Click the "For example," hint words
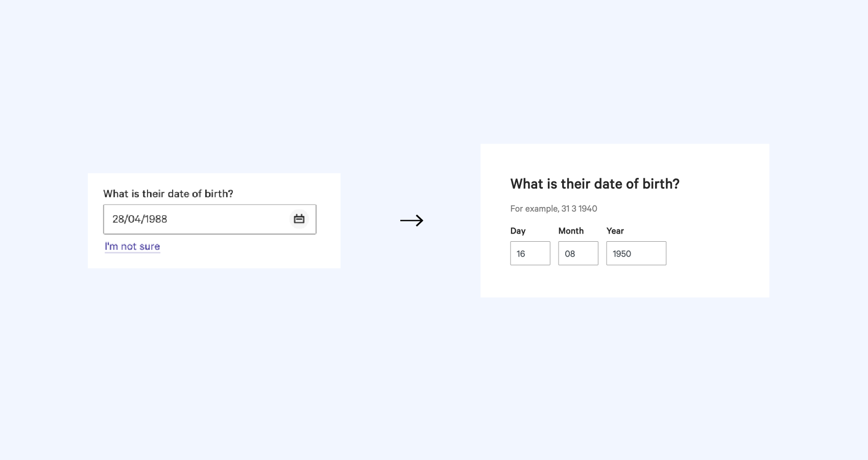The height and width of the screenshot is (460, 868). 535,209
